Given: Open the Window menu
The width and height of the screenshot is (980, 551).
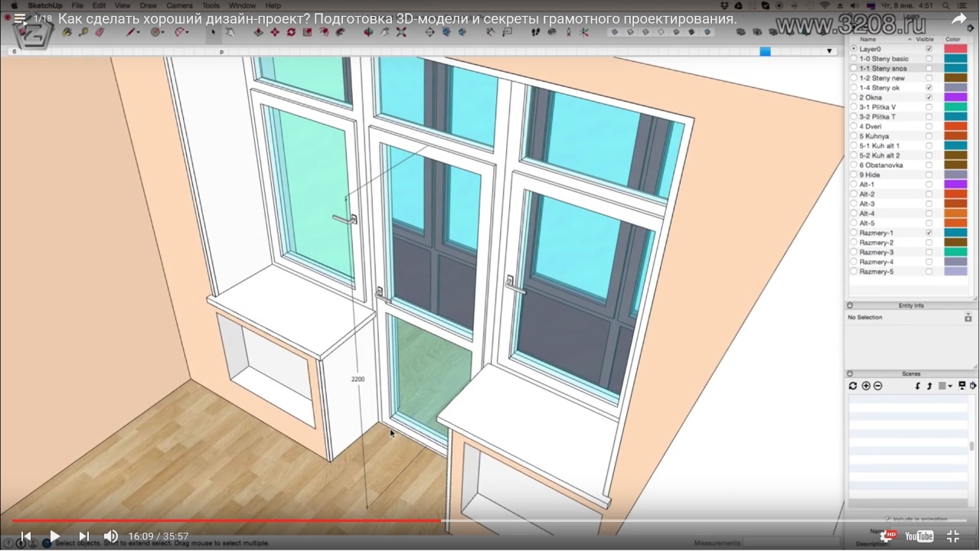Looking at the screenshot, I should (x=242, y=5).
